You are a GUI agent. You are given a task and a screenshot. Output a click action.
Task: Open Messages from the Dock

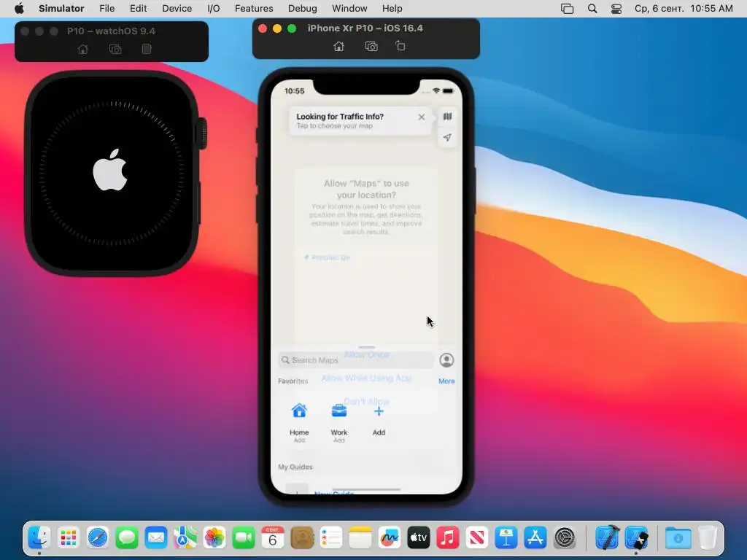tap(127, 538)
